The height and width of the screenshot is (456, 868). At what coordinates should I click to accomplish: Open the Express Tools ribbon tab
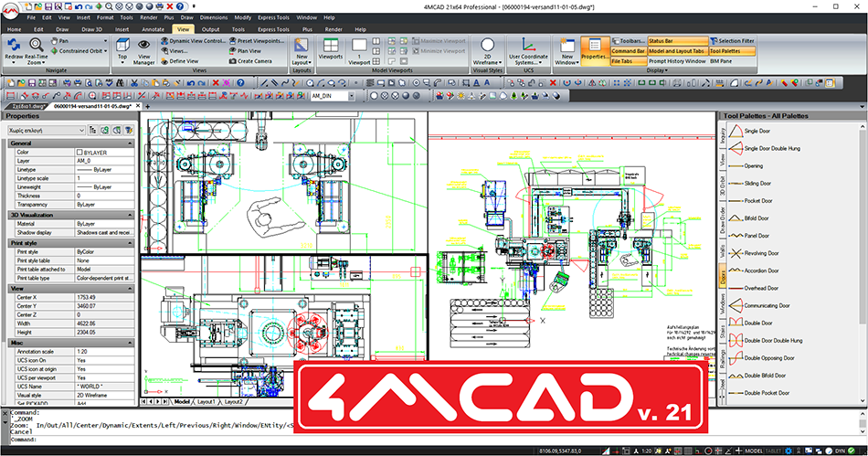pyautogui.click(x=273, y=29)
